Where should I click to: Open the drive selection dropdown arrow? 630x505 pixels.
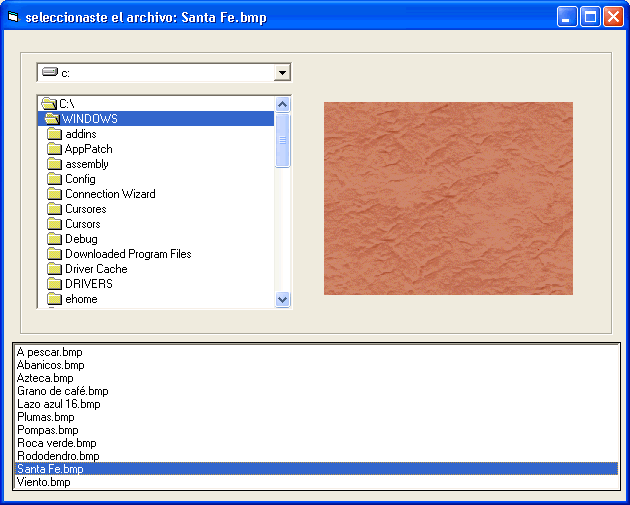[282, 73]
